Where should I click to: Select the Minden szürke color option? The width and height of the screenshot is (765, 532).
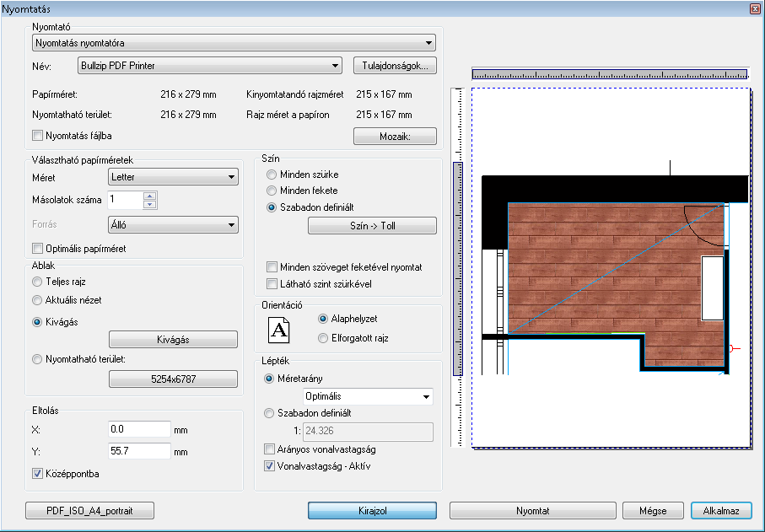pyautogui.click(x=272, y=175)
